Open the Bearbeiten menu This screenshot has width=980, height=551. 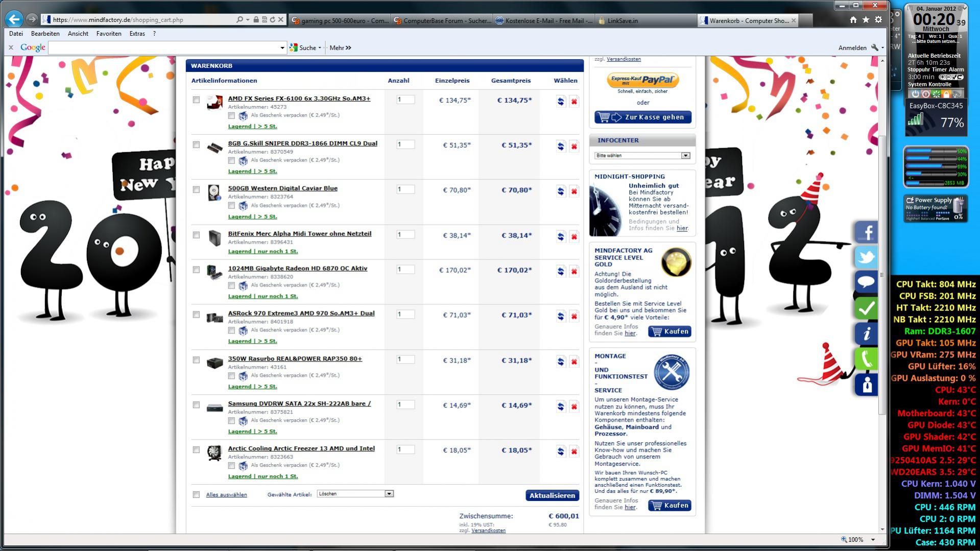(45, 34)
